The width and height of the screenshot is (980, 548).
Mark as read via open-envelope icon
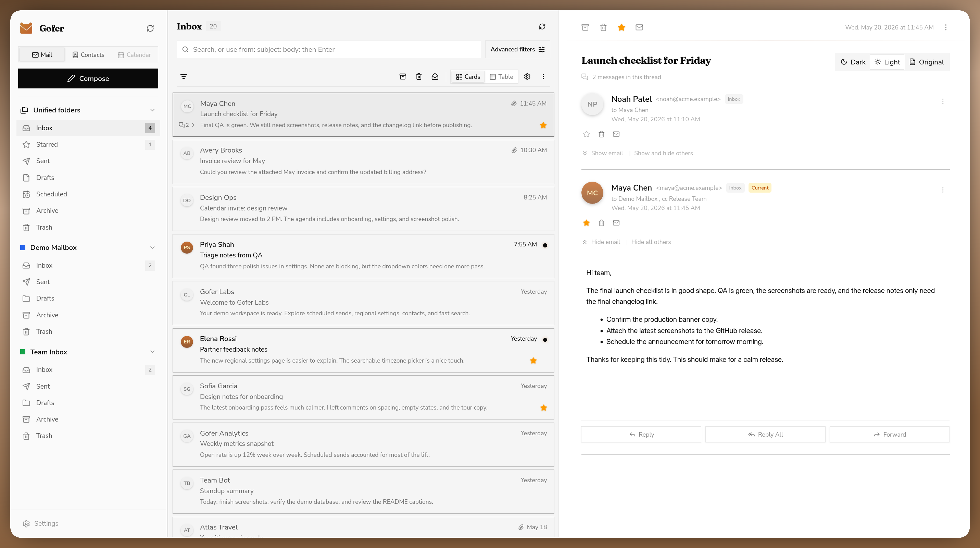435,76
